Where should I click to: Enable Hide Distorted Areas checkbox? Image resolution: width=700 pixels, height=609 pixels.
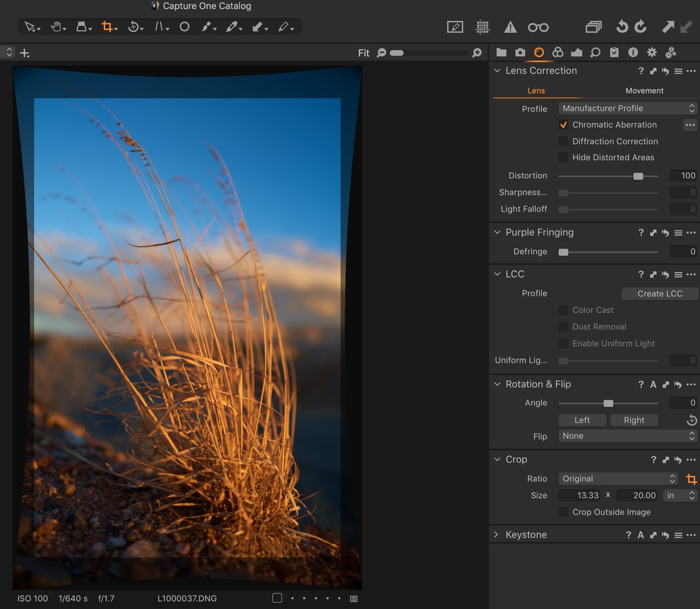563,158
